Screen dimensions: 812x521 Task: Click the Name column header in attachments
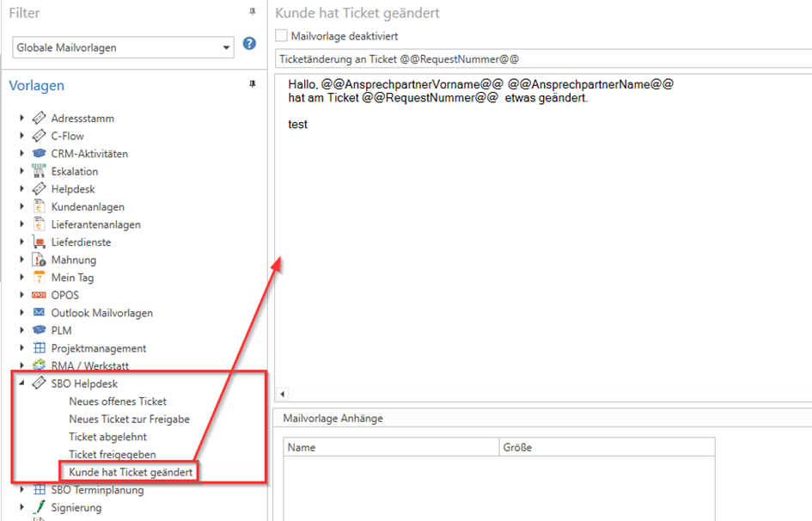click(391, 448)
